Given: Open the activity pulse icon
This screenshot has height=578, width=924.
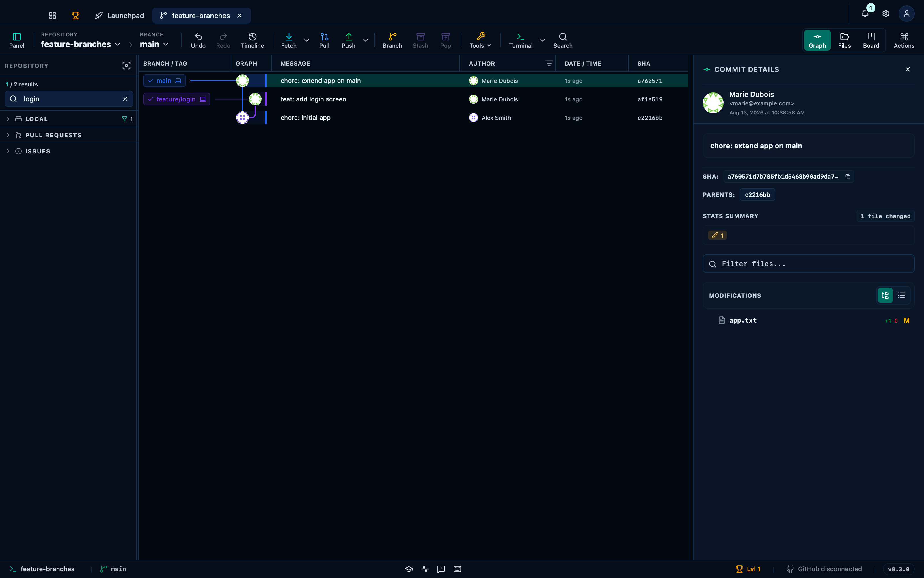Looking at the screenshot, I should [425, 569].
